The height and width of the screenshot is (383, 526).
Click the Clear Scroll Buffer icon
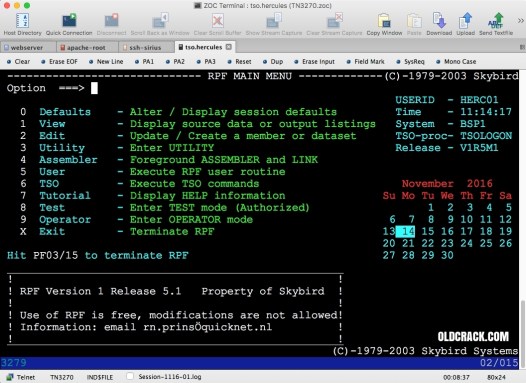(217, 23)
